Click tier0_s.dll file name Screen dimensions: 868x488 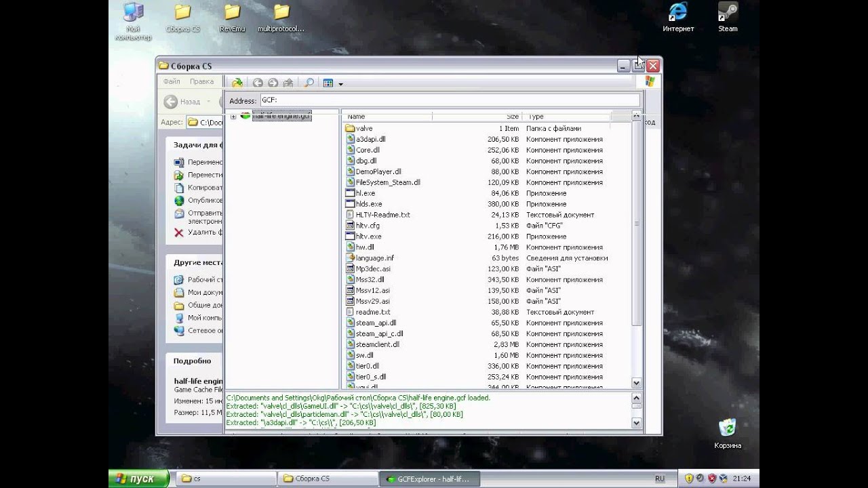371,377
